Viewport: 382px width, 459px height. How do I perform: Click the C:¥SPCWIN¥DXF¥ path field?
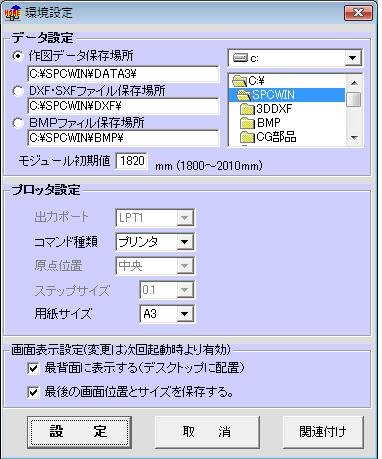[123, 106]
